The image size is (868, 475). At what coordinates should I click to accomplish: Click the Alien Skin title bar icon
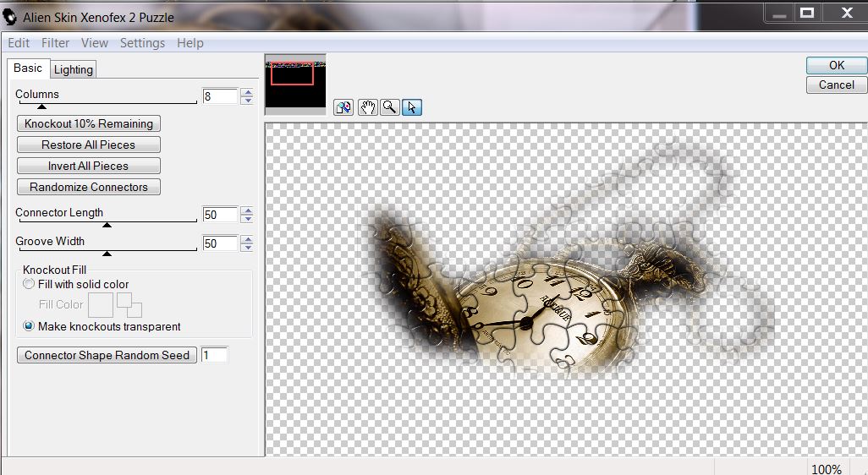9,17
